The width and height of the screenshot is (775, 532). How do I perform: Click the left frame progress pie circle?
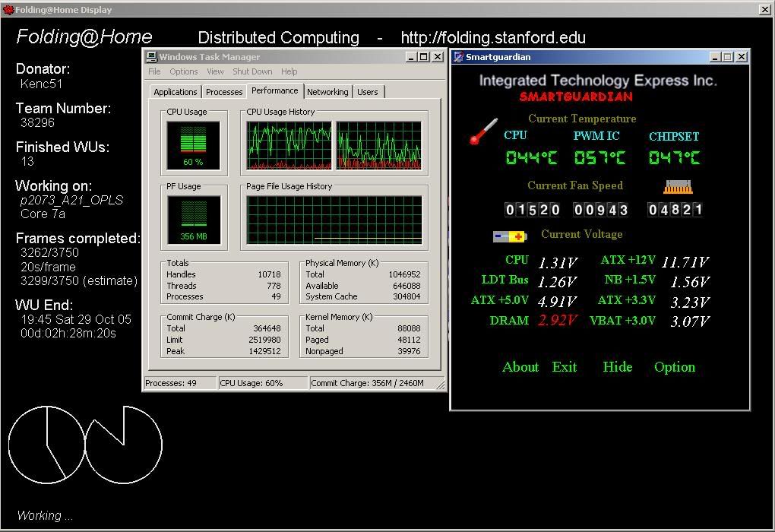47,445
